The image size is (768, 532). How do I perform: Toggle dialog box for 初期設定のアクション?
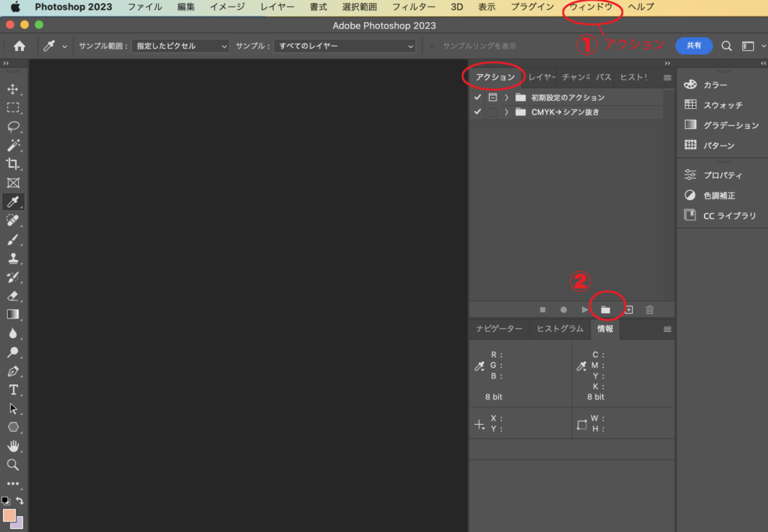(493, 97)
